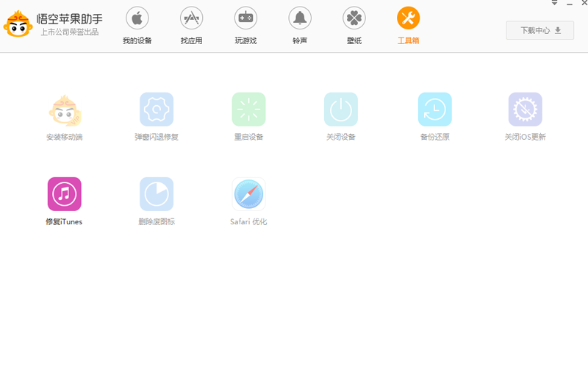
Task: Launch 弹窗闪退修复 repair tool
Action: [157, 110]
